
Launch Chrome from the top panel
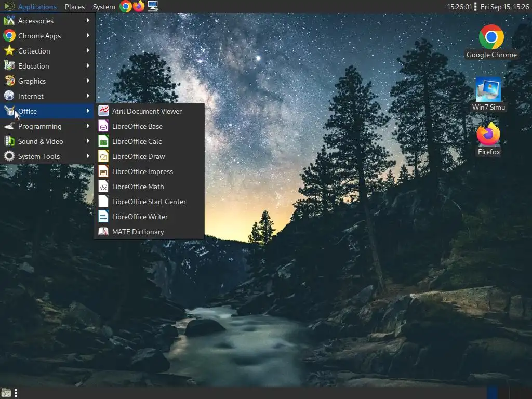click(x=126, y=6)
